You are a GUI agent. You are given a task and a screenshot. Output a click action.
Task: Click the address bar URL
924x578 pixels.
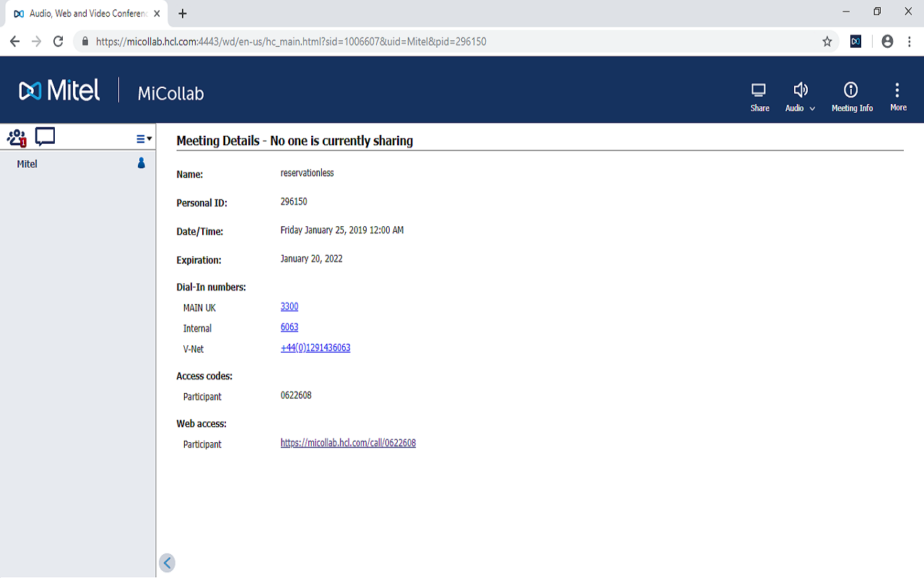pos(291,42)
